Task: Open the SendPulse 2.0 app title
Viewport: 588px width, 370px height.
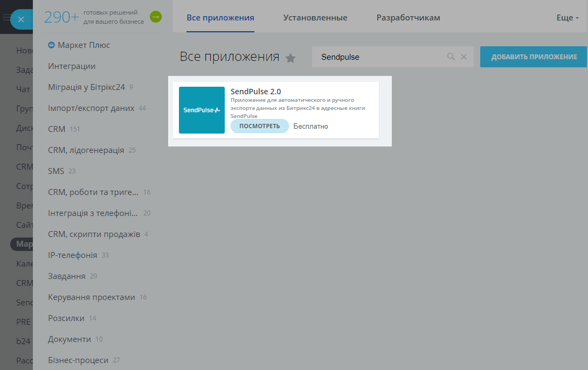Action: click(x=256, y=92)
